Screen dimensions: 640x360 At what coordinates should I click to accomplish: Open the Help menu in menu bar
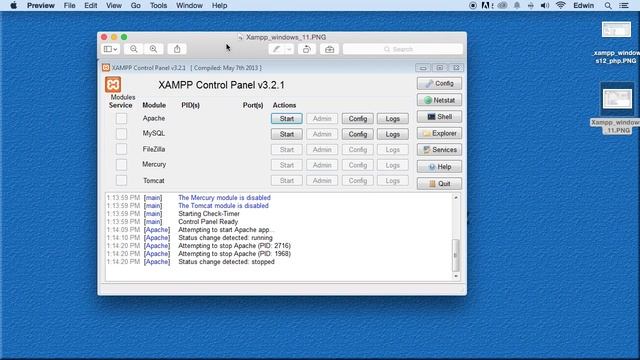[220, 5]
